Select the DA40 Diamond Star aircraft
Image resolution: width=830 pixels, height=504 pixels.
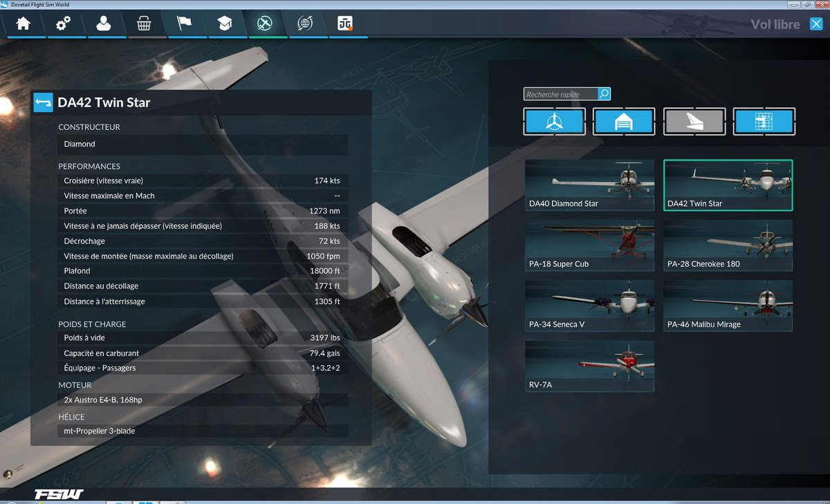coord(589,185)
